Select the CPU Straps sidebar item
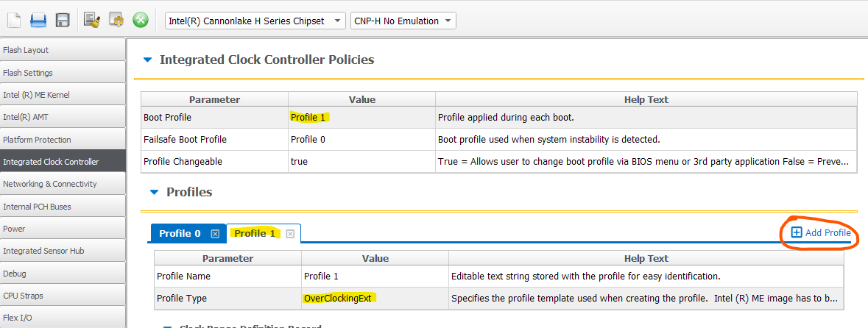The height and width of the screenshot is (328, 868). [x=63, y=296]
